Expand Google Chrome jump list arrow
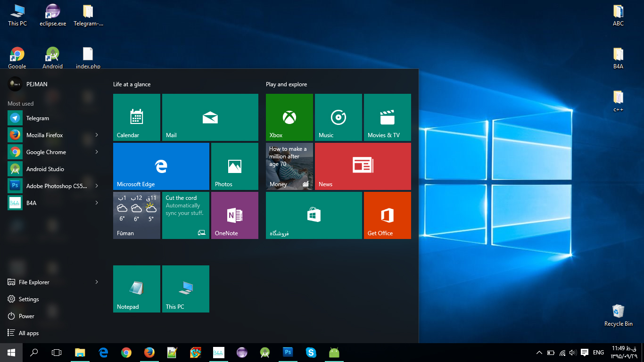Screen dimensions: 644x362 pyautogui.click(x=97, y=152)
